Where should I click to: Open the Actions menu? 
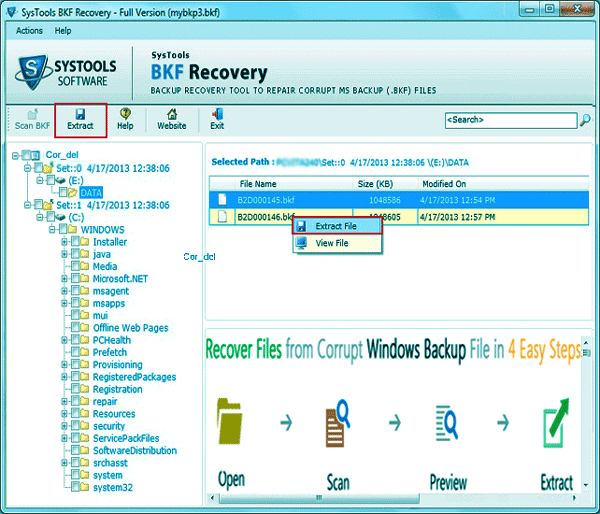pyautogui.click(x=29, y=31)
